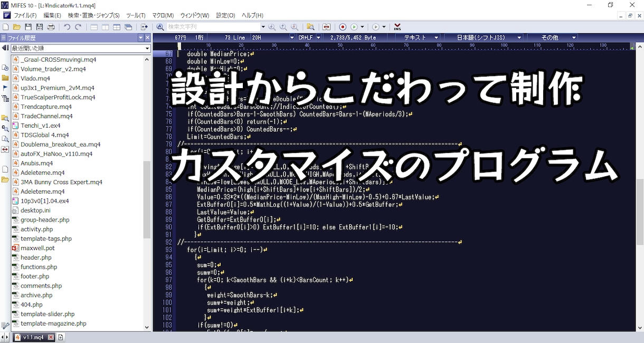Click the second magnifier icon after the search box
644x343 pixels.
(x=283, y=27)
